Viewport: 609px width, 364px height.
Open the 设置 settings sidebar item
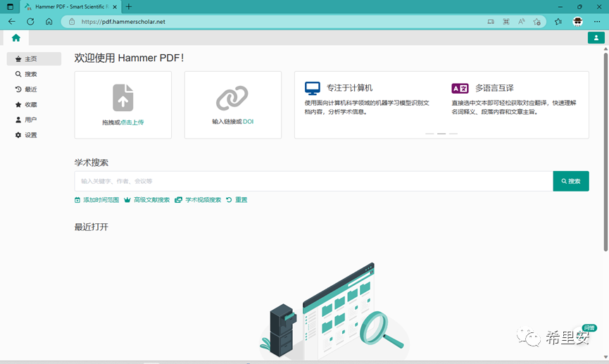pyautogui.click(x=26, y=134)
